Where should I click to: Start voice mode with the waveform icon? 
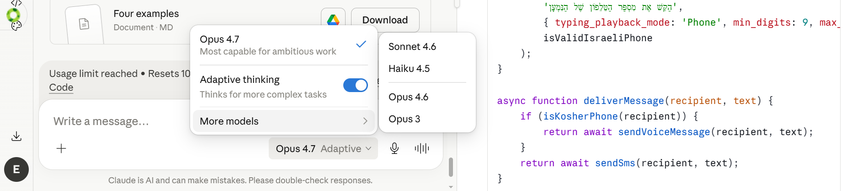tap(421, 148)
